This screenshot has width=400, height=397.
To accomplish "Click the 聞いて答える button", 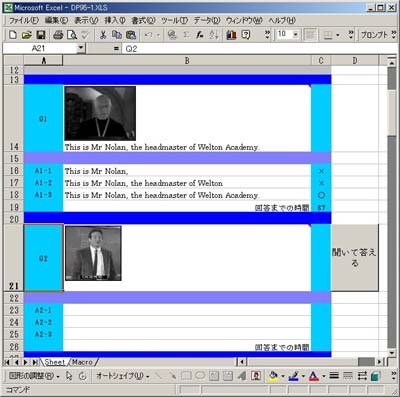I will (x=355, y=258).
